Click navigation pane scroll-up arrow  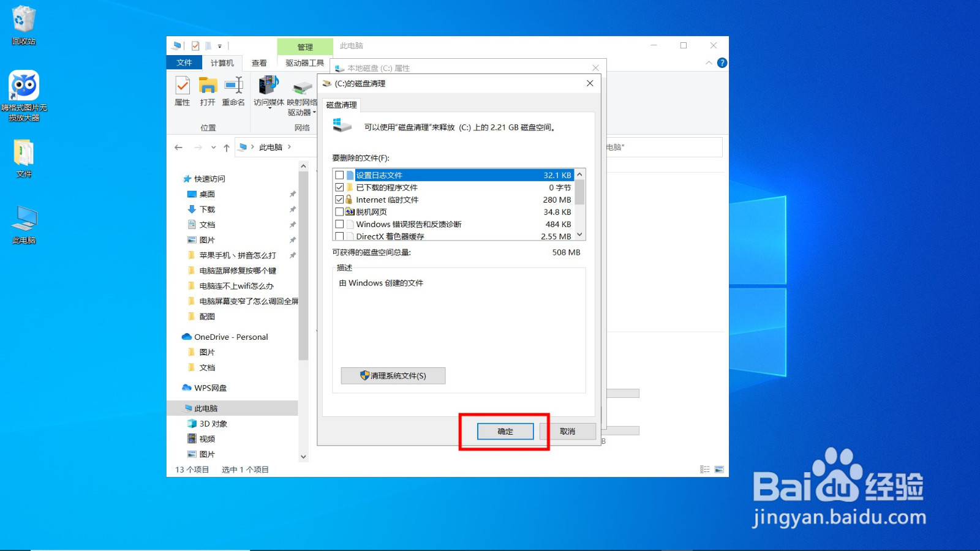(303, 166)
